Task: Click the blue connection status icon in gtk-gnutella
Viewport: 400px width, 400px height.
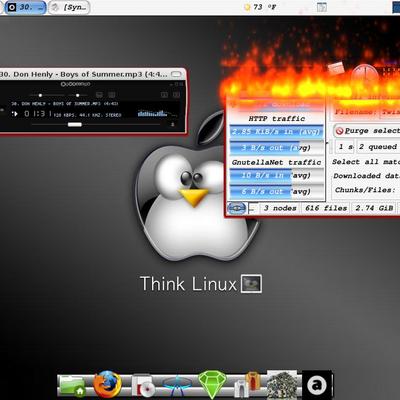Action: 237,208
